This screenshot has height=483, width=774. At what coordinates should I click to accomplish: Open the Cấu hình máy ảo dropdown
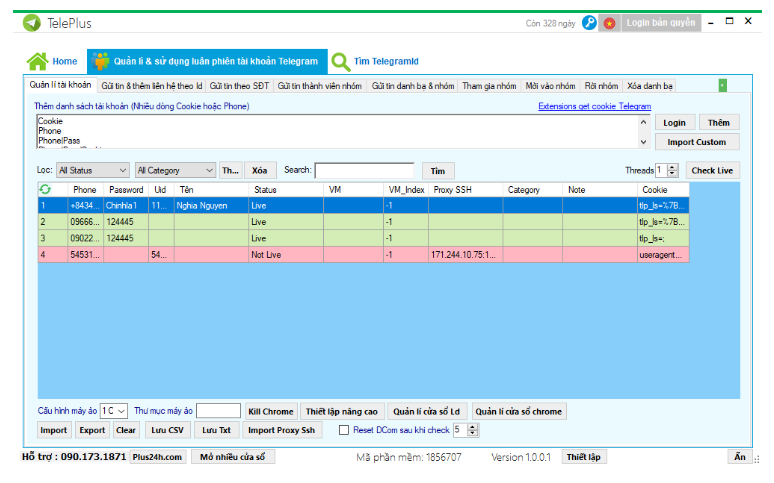(114, 411)
